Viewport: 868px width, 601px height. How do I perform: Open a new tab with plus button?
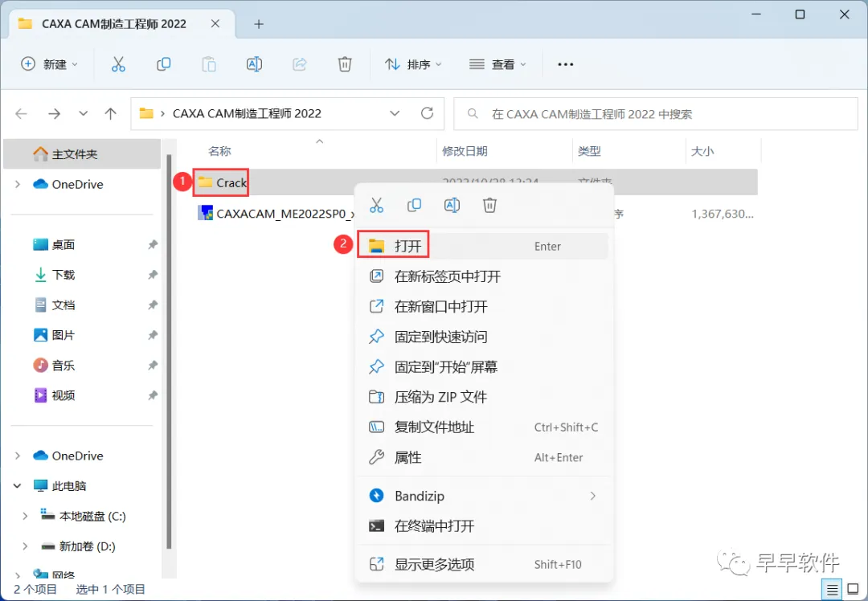click(259, 24)
